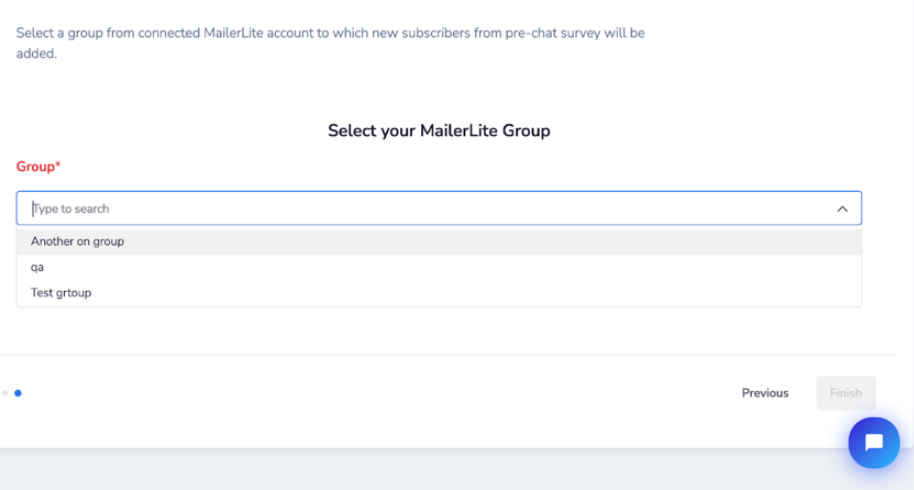Select the 'Another on group' option
The height and width of the screenshot is (490, 914).
pos(77,241)
